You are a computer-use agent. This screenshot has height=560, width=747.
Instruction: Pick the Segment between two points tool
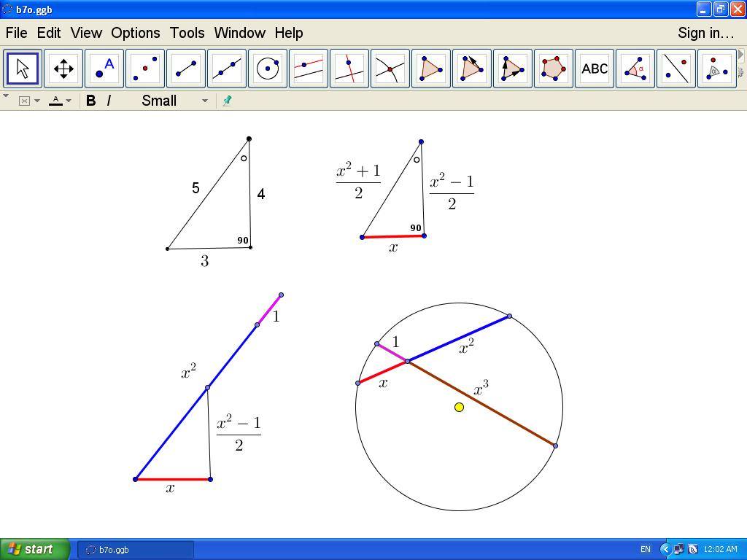186,69
